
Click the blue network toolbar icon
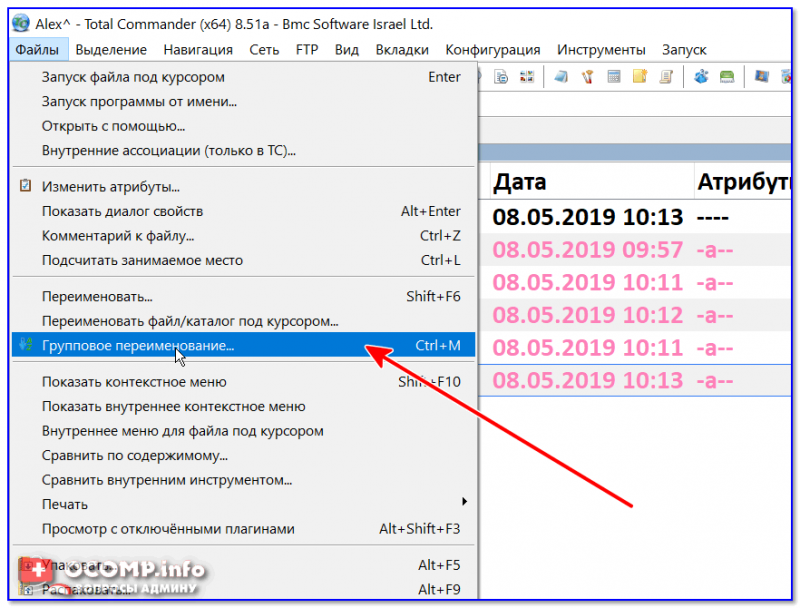701,77
